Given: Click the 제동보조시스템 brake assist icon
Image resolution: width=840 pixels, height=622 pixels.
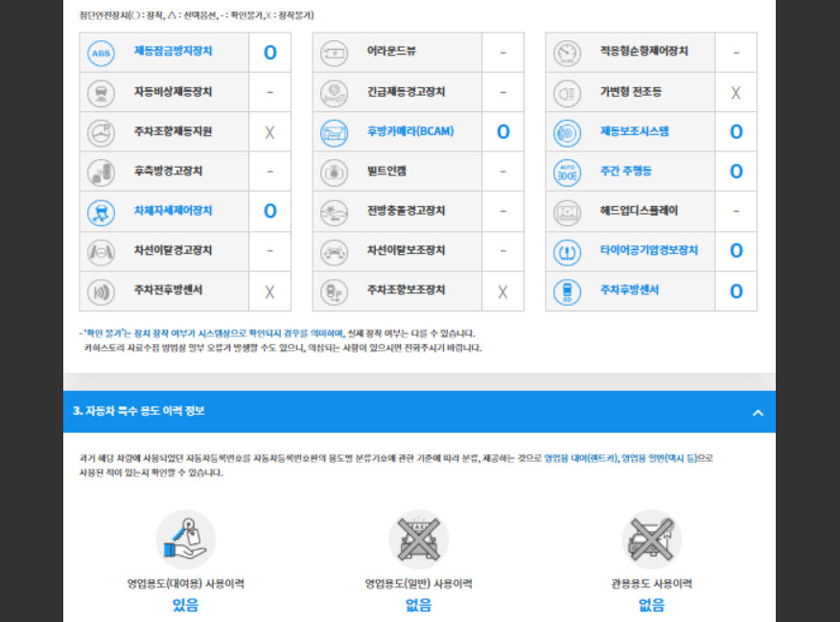Looking at the screenshot, I should [x=567, y=132].
